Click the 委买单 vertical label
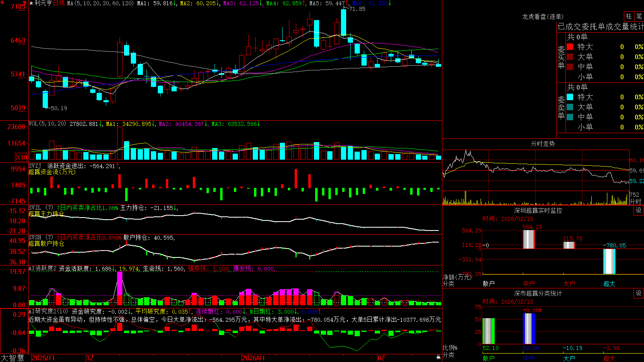 (561, 57)
